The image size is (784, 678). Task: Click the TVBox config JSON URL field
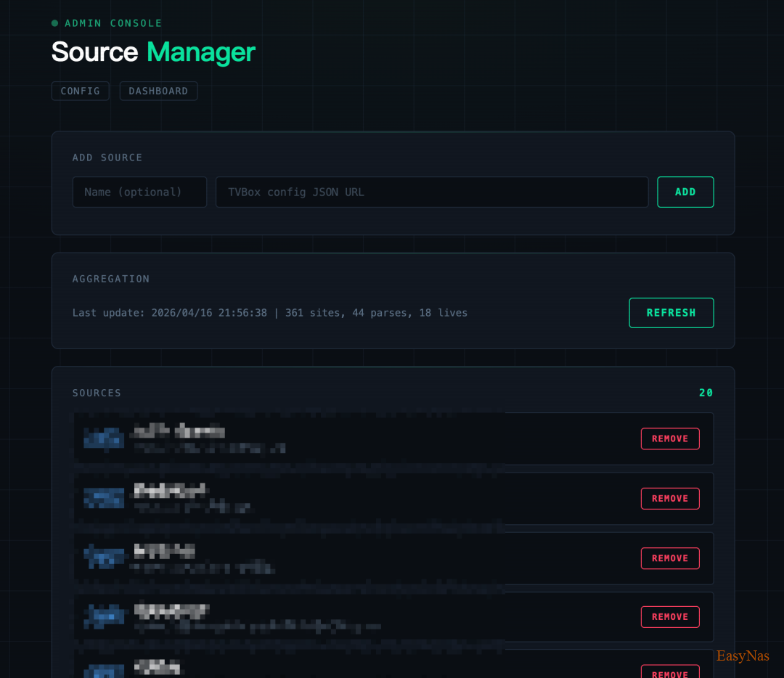coord(432,192)
